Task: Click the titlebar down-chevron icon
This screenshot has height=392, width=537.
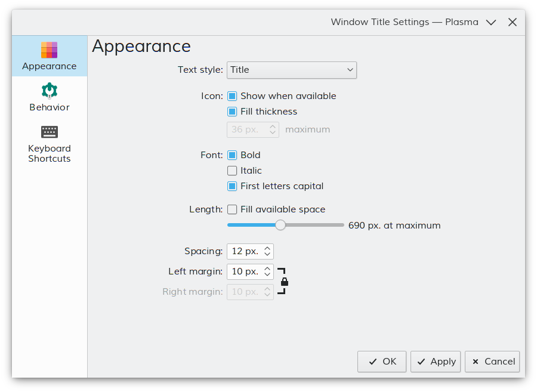Action: coord(491,22)
